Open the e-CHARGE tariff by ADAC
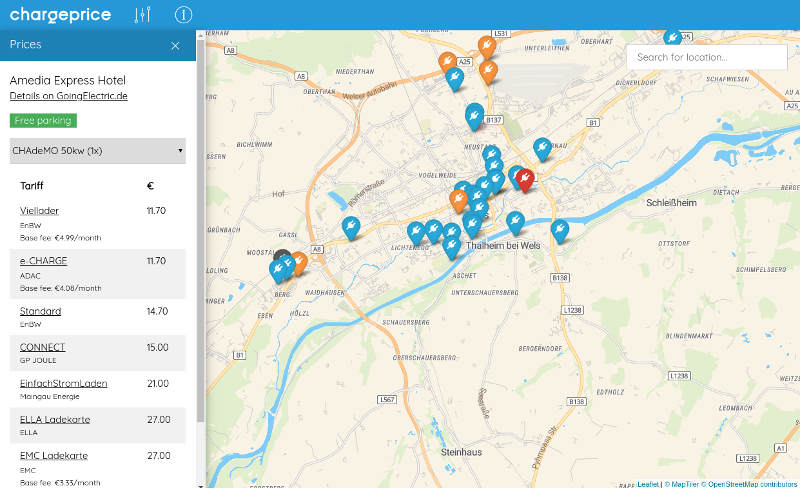Image resolution: width=800 pixels, height=488 pixels. (43, 260)
